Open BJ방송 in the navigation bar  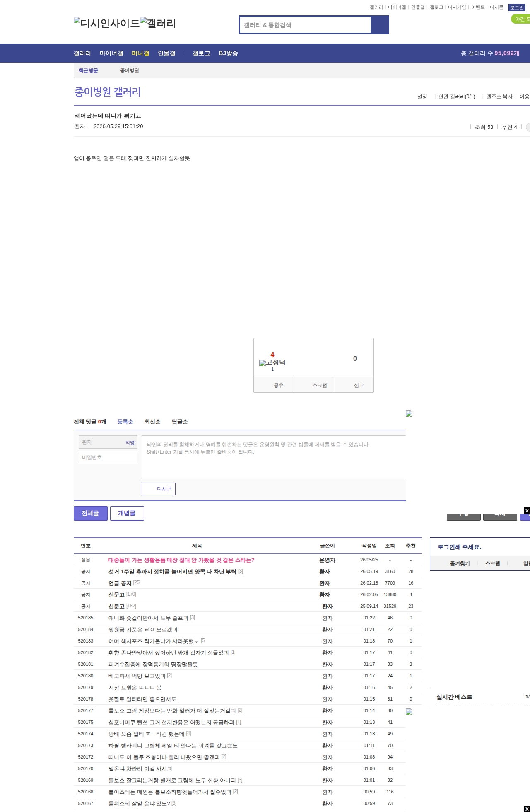(x=228, y=53)
